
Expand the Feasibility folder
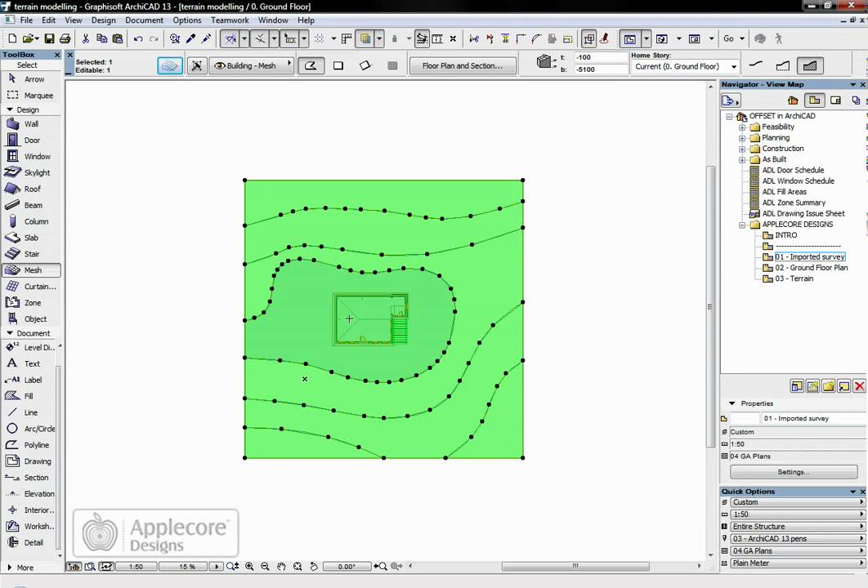pyautogui.click(x=742, y=127)
